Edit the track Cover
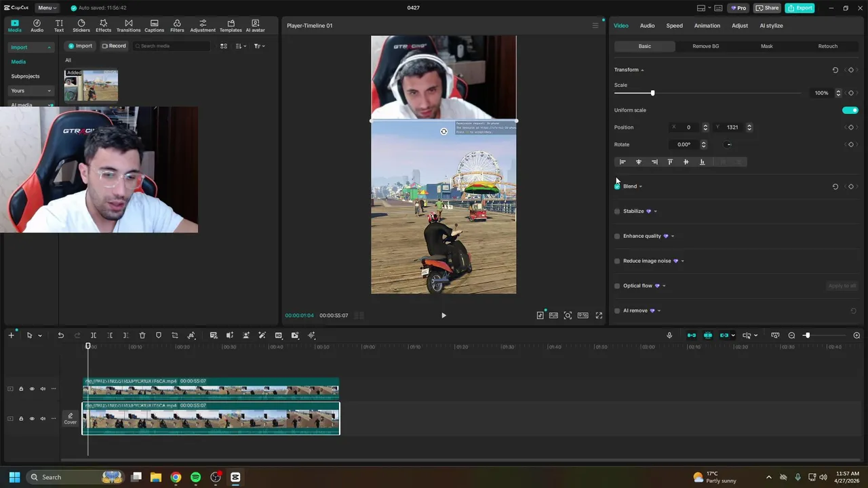The width and height of the screenshot is (868, 488). [x=71, y=419]
